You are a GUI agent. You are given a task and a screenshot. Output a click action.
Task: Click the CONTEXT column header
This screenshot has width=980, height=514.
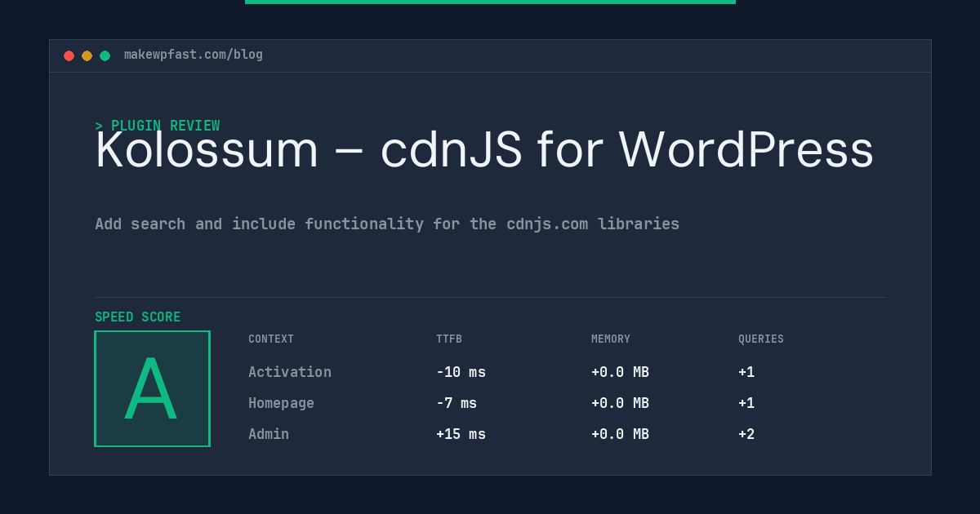tap(271, 339)
